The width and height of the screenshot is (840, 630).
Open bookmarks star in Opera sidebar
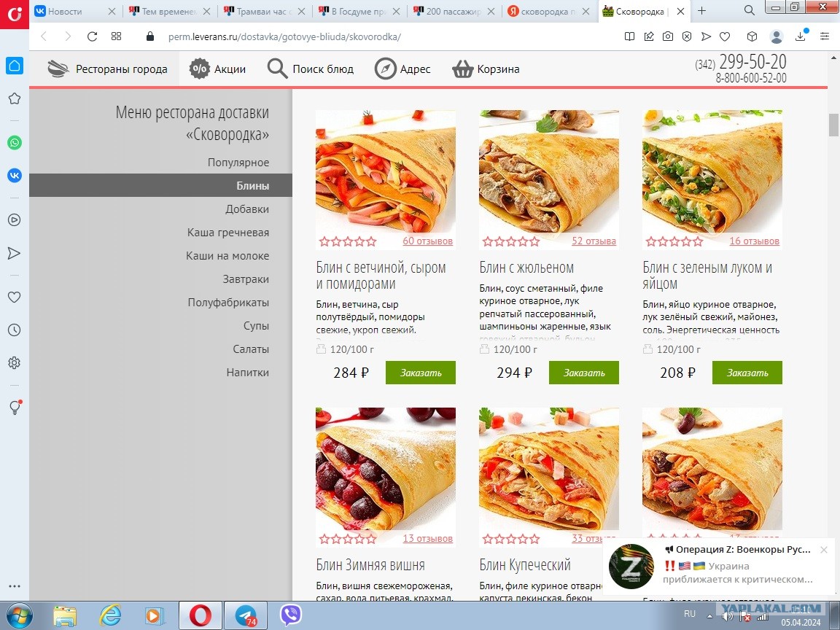point(15,98)
